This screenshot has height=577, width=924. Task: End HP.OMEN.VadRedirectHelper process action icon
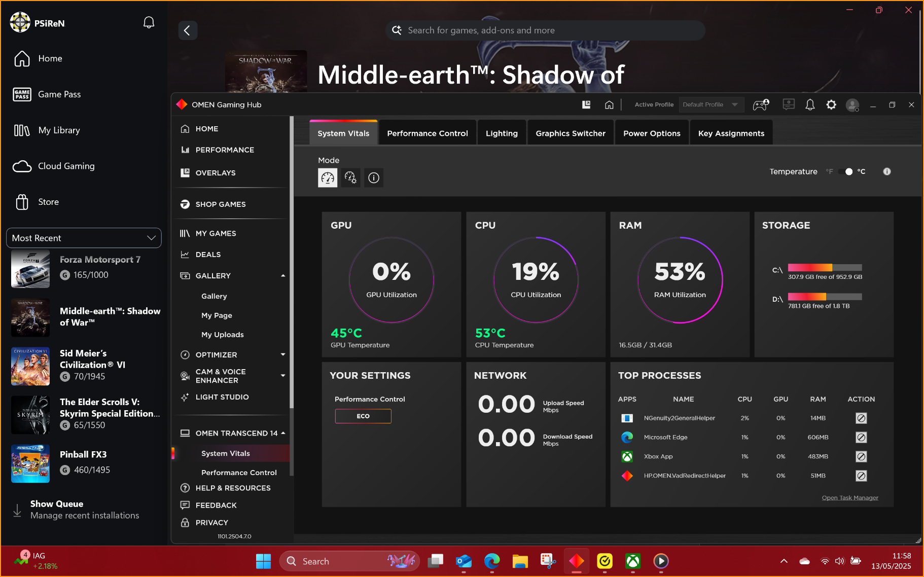[861, 476]
